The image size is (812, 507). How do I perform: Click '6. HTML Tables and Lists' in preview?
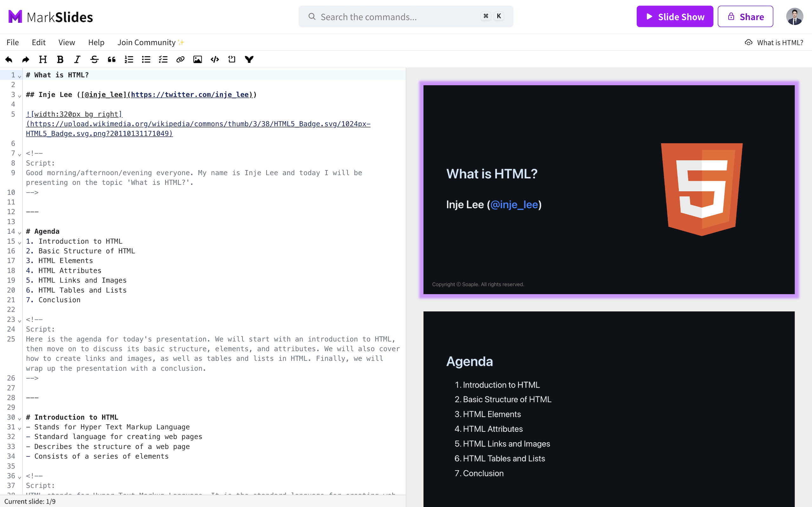click(x=500, y=458)
